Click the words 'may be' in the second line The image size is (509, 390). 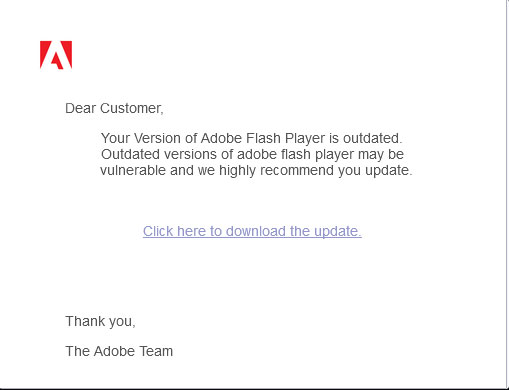(x=381, y=155)
